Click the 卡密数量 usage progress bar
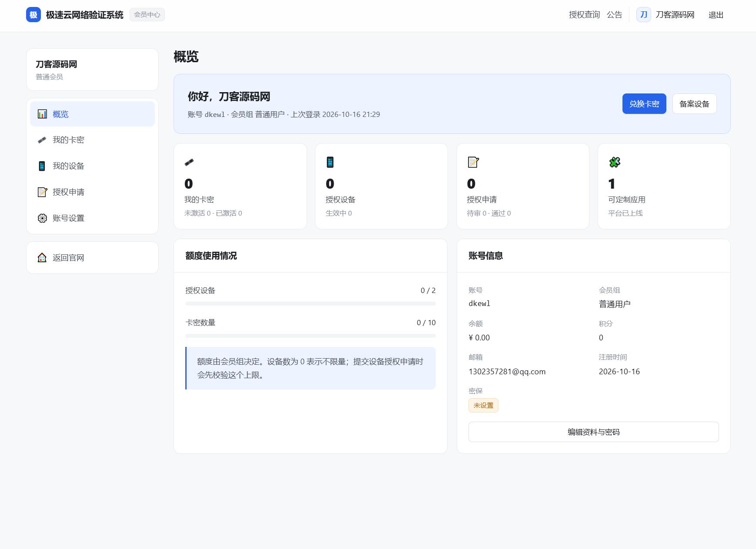 (x=311, y=336)
